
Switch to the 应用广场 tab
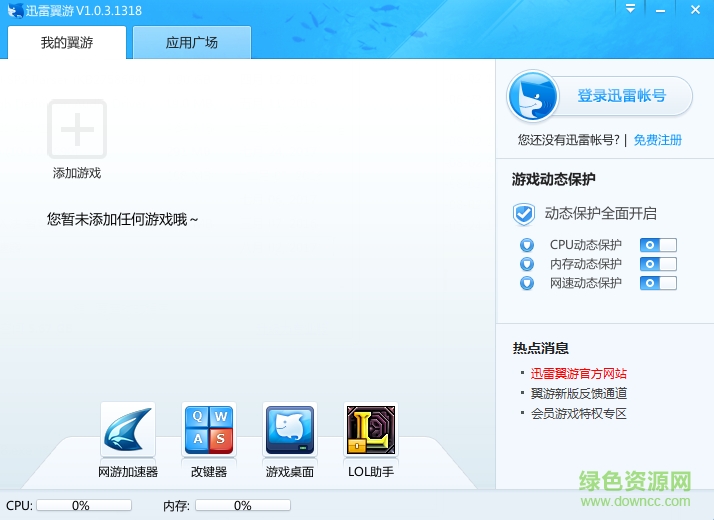tap(192, 42)
